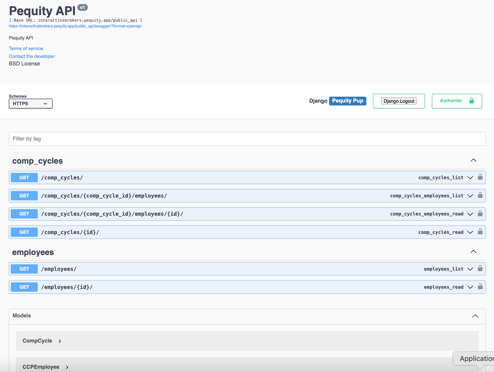Viewport: 494px width, 372px height.
Task: Open GET /employees/ endpoint
Action: click(247, 269)
